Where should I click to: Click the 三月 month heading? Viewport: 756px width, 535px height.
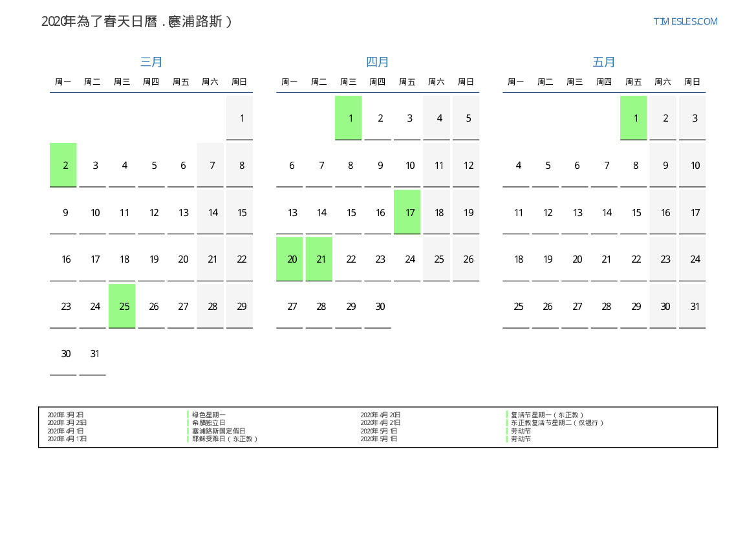click(x=151, y=62)
